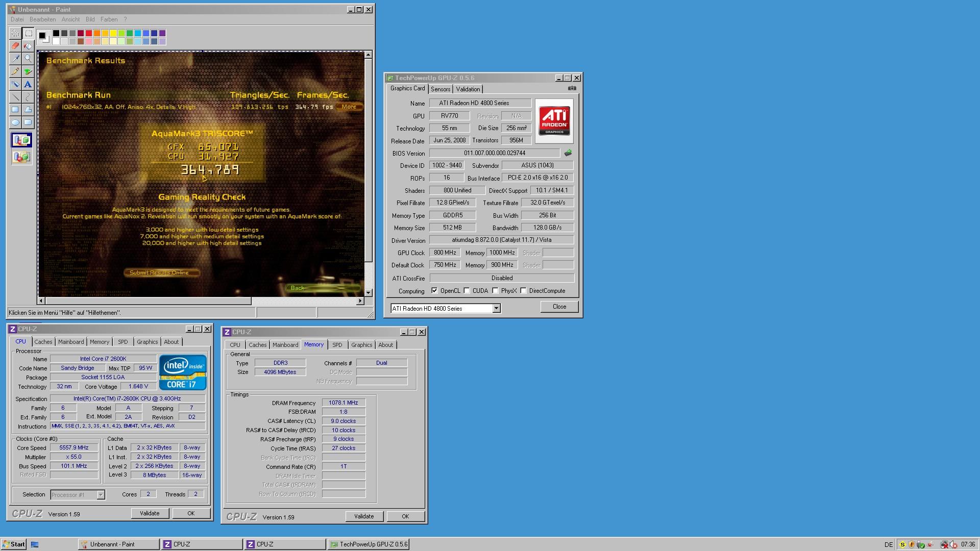Viewport: 980px width, 551px height.
Task: Choose the Rounded Rectangle tool
Action: click(28, 122)
